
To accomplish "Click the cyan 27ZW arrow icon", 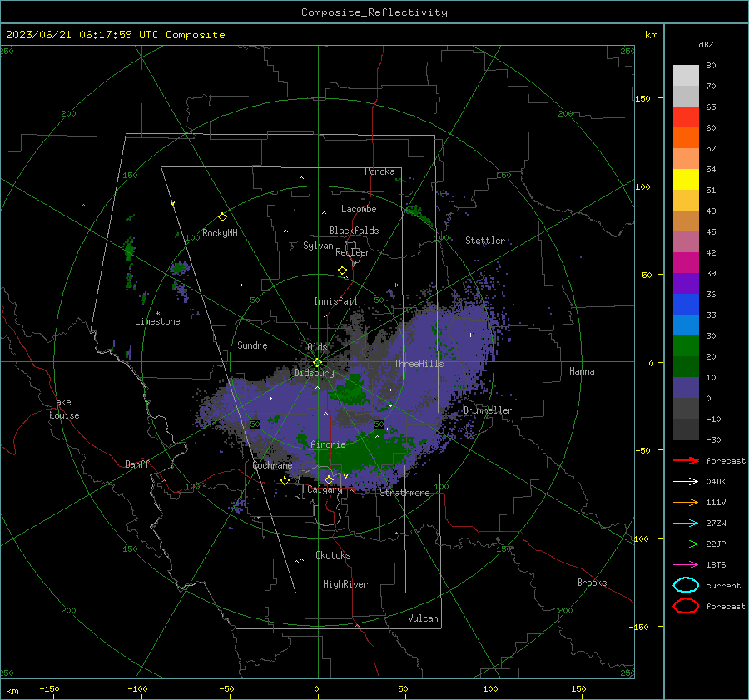I will (686, 524).
